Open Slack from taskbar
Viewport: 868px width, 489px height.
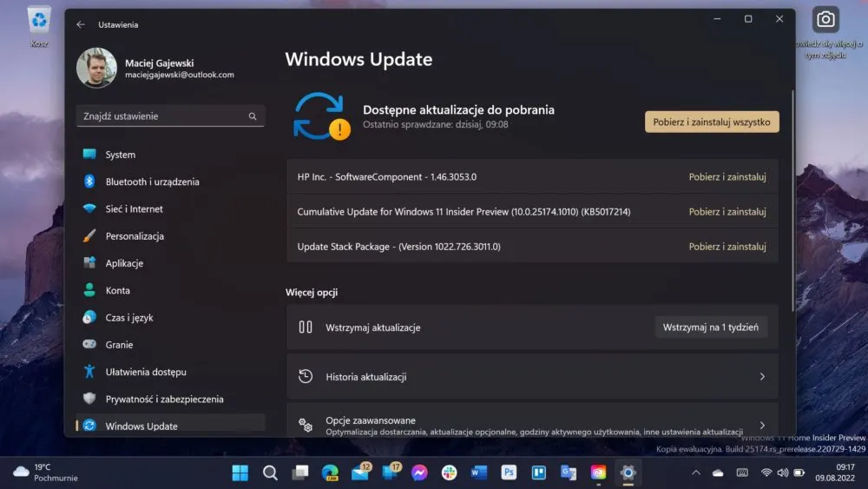point(449,472)
